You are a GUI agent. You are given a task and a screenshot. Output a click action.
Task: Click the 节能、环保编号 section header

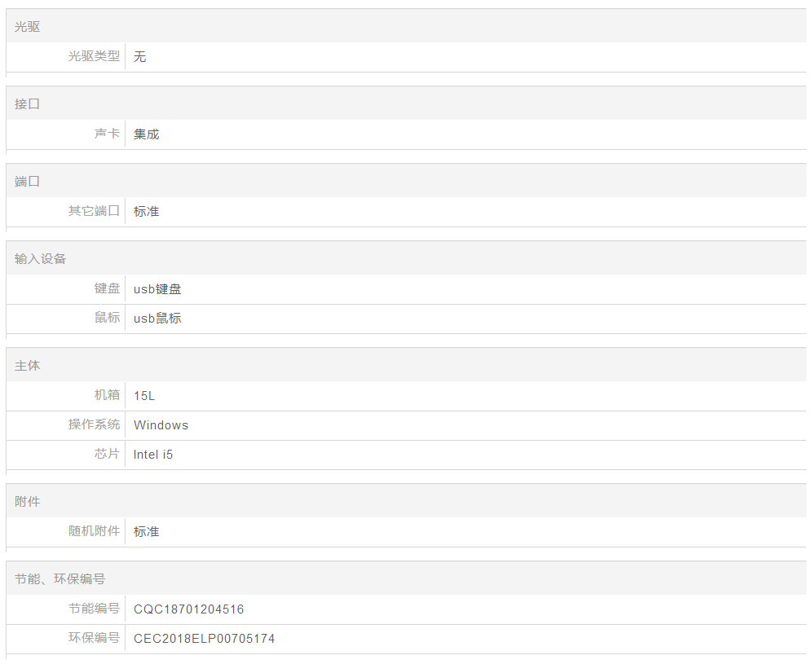(60, 579)
